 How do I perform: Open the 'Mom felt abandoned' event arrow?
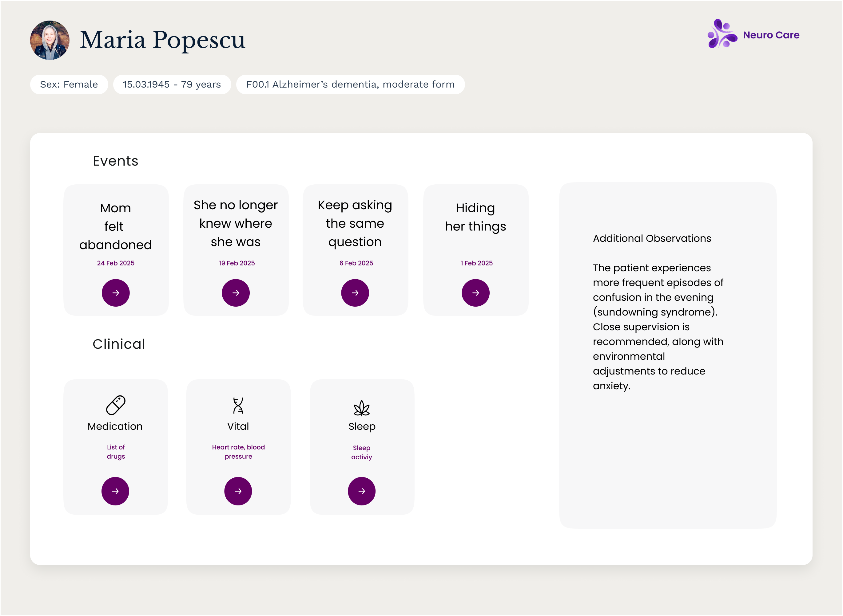pos(116,293)
